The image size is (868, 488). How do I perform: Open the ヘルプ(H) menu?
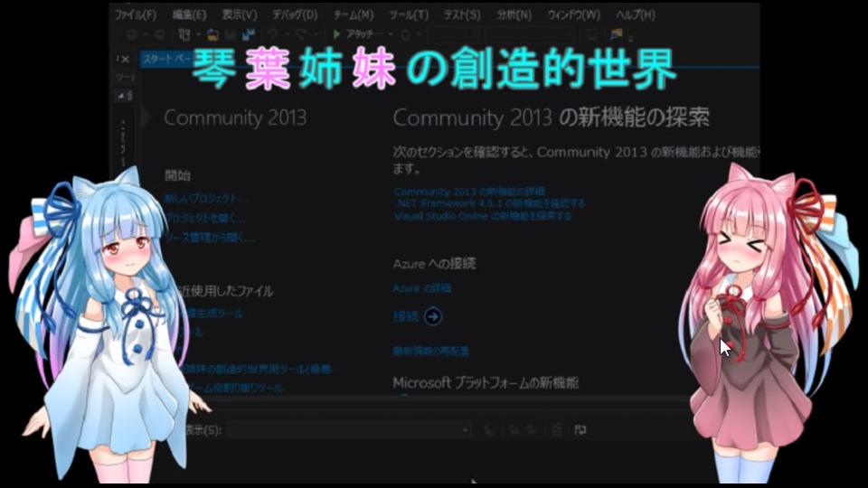click(636, 15)
